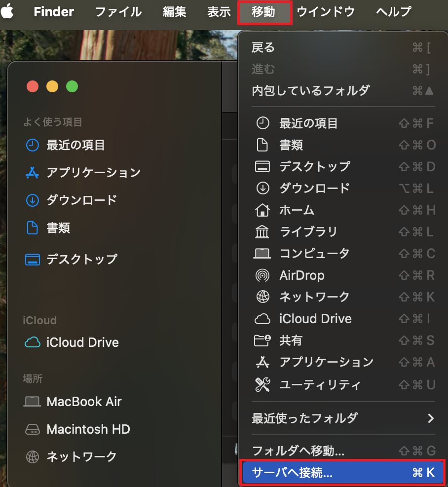448x487 pixels.
Task: Select Macintosh HD drive icon in sidebar
Action: coord(33,429)
